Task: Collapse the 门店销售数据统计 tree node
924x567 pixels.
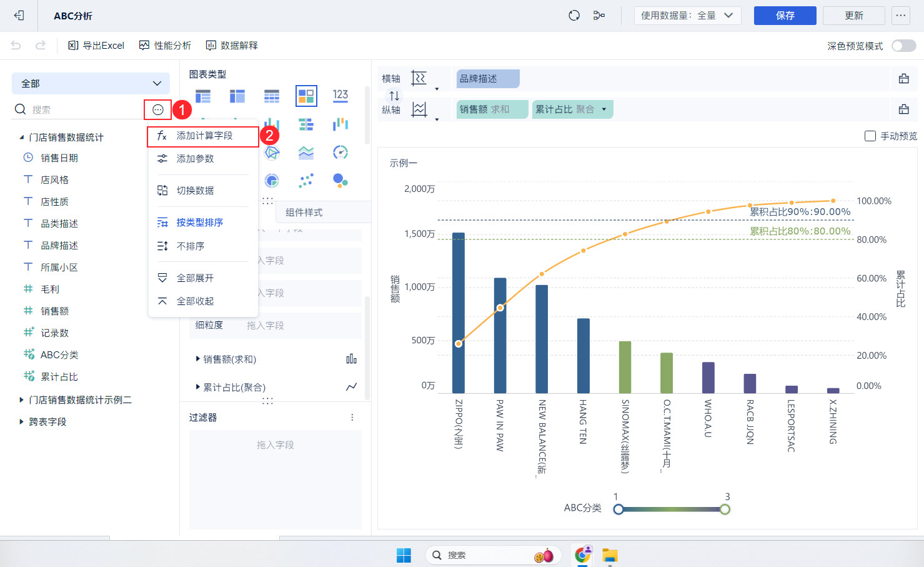Action: (22, 137)
